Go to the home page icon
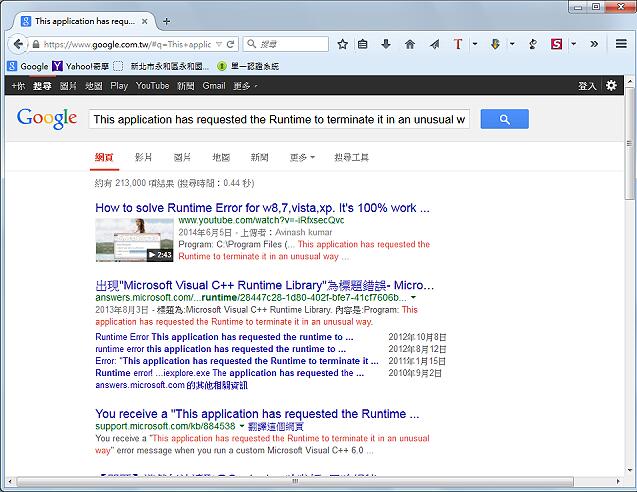This screenshot has width=637, height=492. (410, 44)
